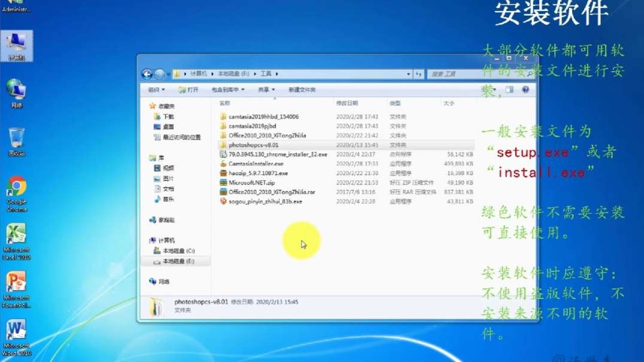Viewport: 644px width, 362px height.
Task: Launch Google Chrome from the desktop
Action: coord(16,194)
